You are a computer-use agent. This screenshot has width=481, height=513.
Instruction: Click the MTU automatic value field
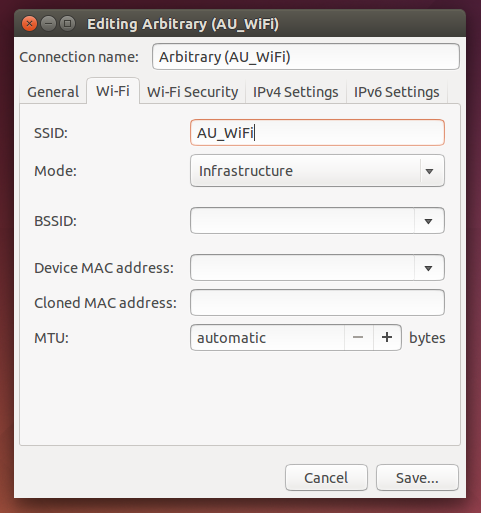(x=267, y=337)
